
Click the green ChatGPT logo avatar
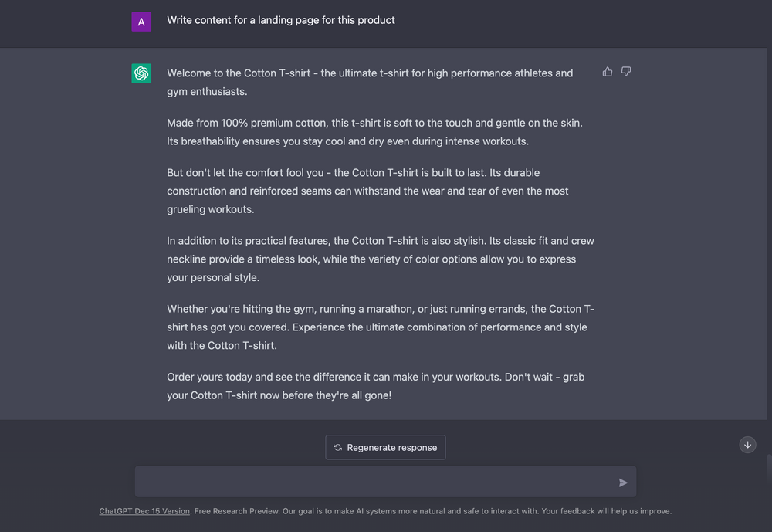(x=141, y=73)
